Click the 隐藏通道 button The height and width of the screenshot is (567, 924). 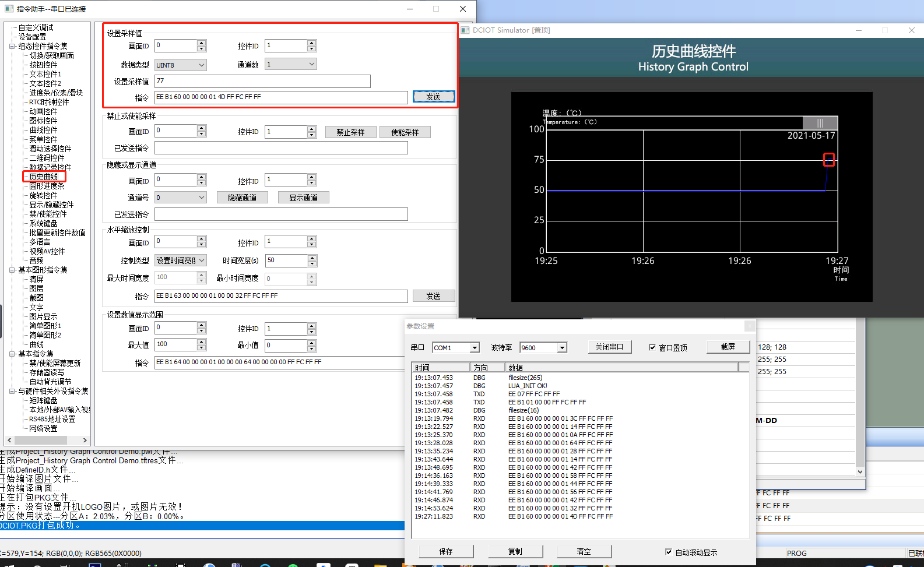[x=242, y=198]
